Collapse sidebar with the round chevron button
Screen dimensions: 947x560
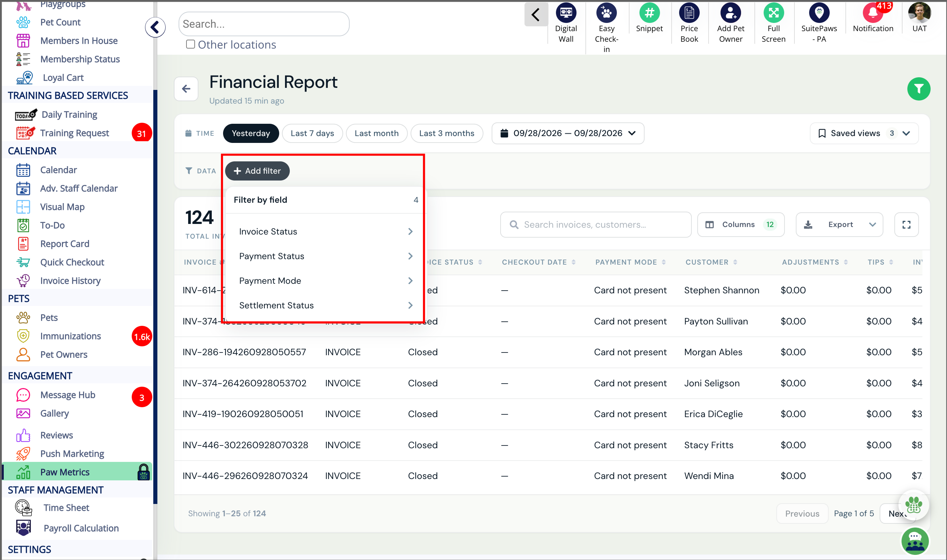(x=155, y=27)
